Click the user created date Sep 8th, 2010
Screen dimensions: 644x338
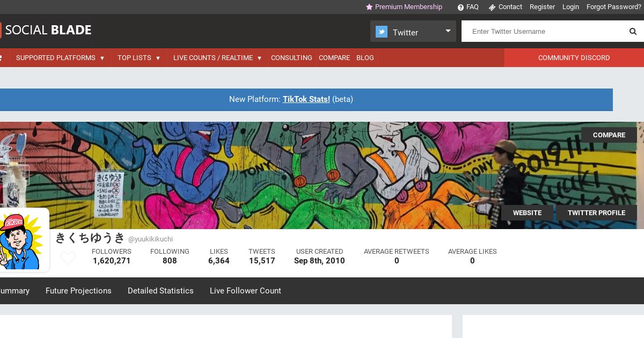(319, 261)
